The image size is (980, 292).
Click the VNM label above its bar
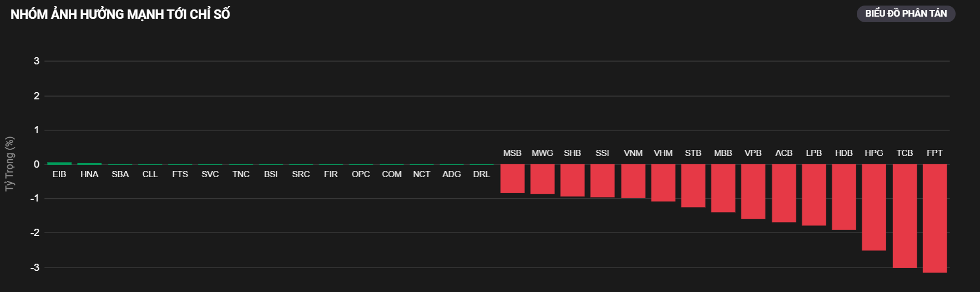coord(633,153)
